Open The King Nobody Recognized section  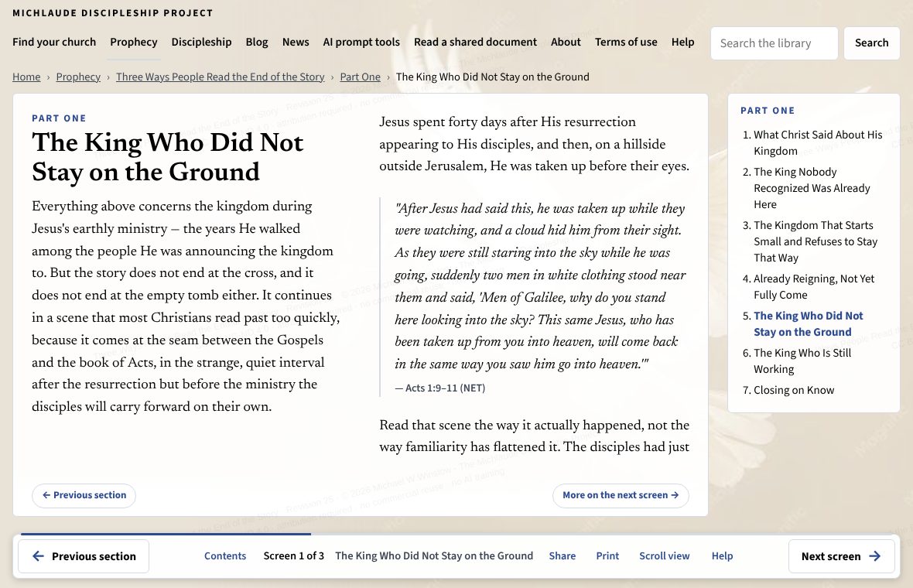tap(812, 188)
